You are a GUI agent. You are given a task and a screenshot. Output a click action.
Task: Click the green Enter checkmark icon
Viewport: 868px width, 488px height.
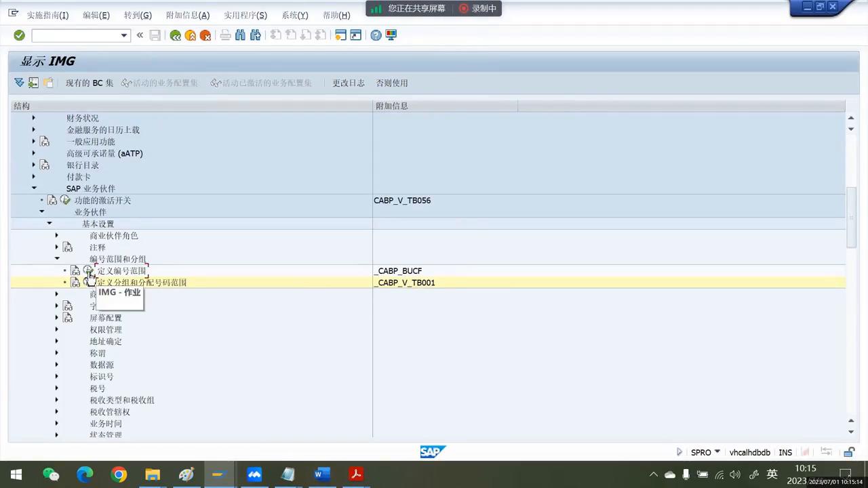(x=19, y=35)
